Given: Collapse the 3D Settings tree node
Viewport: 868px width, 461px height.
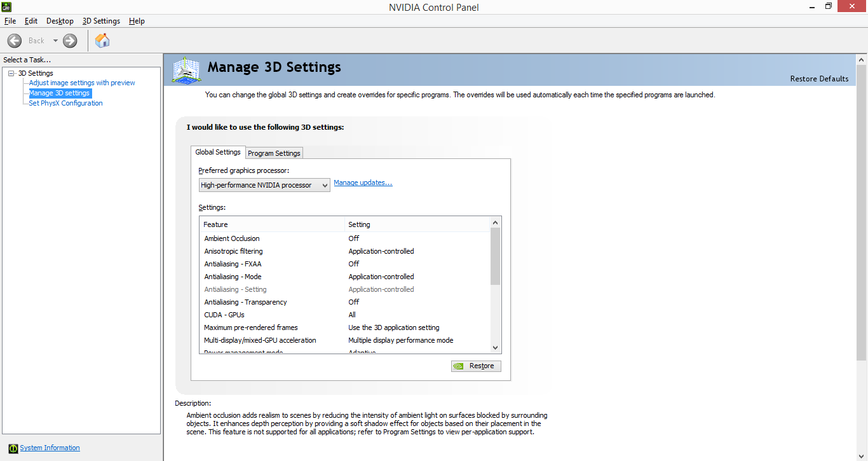Looking at the screenshot, I should click(11, 73).
